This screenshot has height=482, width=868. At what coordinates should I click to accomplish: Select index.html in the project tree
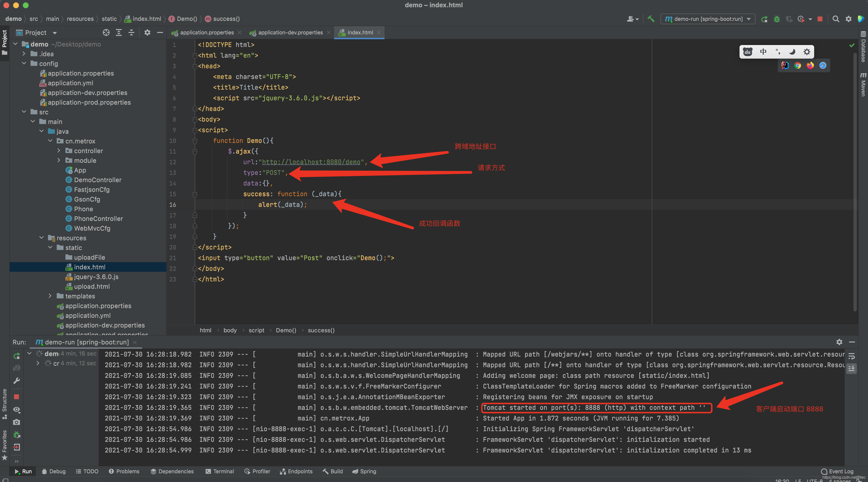pyautogui.click(x=88, y=267)
